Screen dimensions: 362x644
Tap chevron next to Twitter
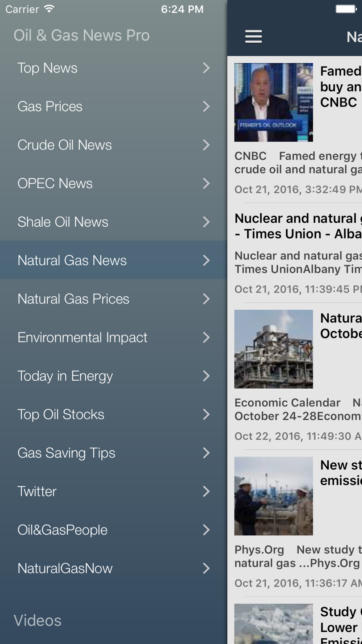(x=206, y=491)
